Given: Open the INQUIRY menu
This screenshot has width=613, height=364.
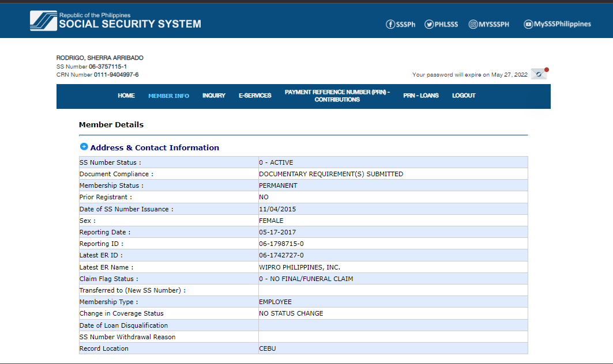Looking at the screenshot, I should click(x=213, y=96).
